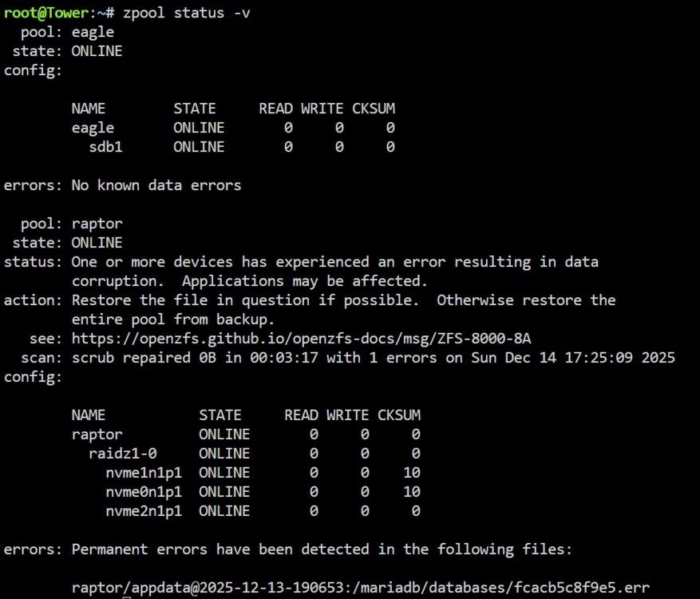
Task: Click the nvme2n1p1 device name
Action: pyautogui.click(x=144, y=511)
